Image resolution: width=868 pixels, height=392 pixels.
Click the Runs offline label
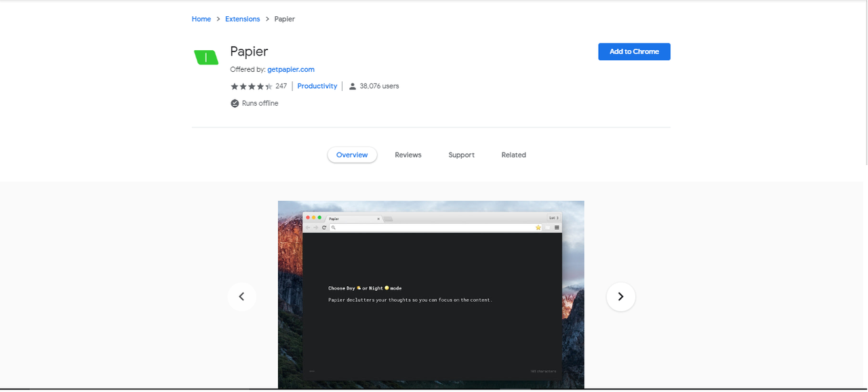coord(260,103)
